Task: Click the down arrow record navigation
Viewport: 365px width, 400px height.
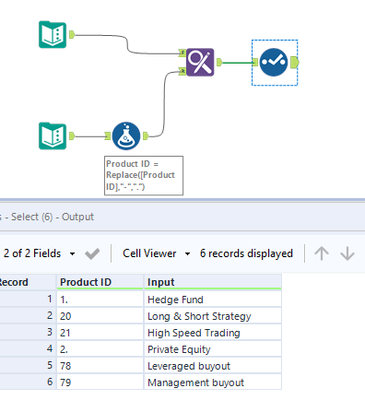Action: coord(347,254)
